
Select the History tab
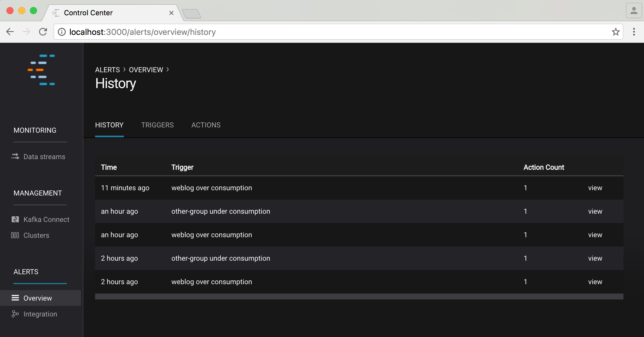(x=109, y=125)
